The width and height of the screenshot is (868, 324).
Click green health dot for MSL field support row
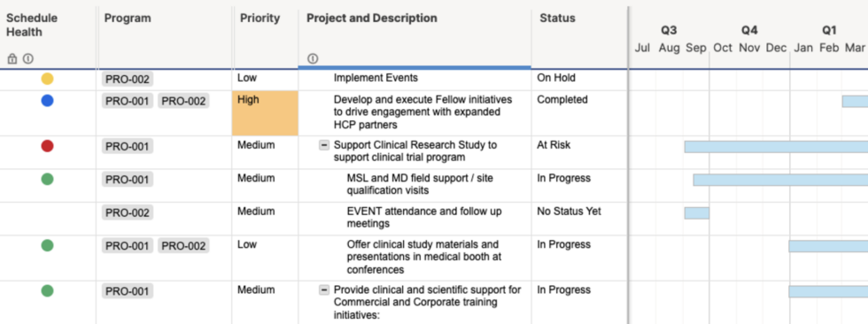pos(48,179)
